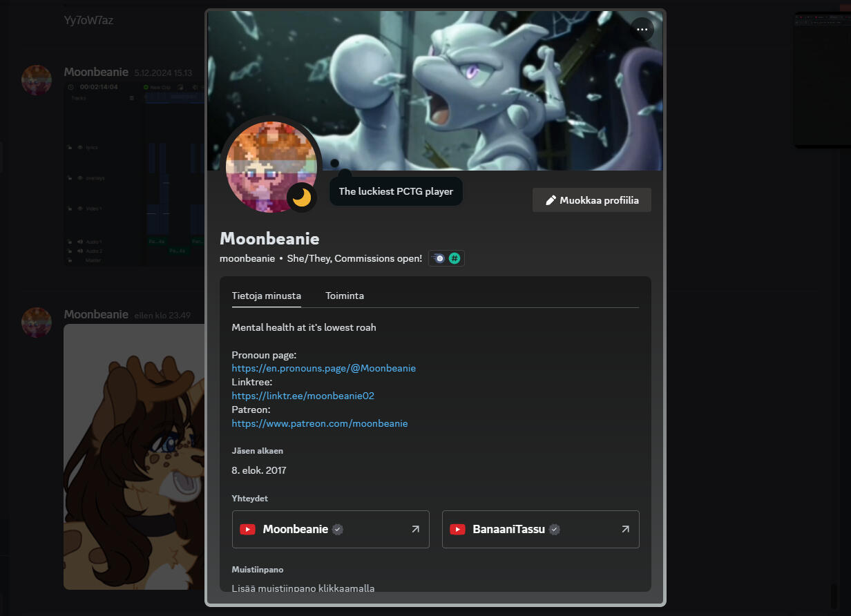Open the Patreon moonbeanie link
Viewport: 851px width, 616px height.
(319, 423)
